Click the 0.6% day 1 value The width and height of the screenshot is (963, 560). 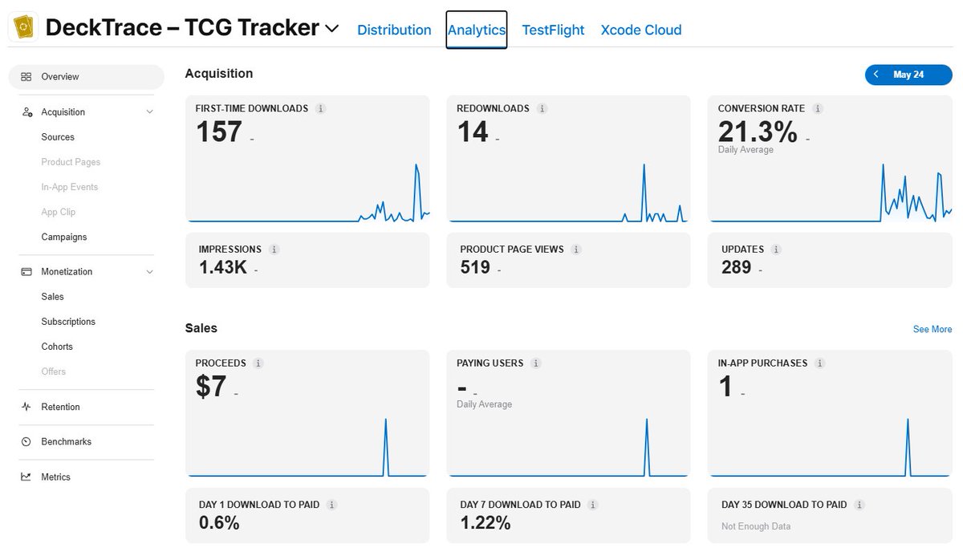point(219,523)
